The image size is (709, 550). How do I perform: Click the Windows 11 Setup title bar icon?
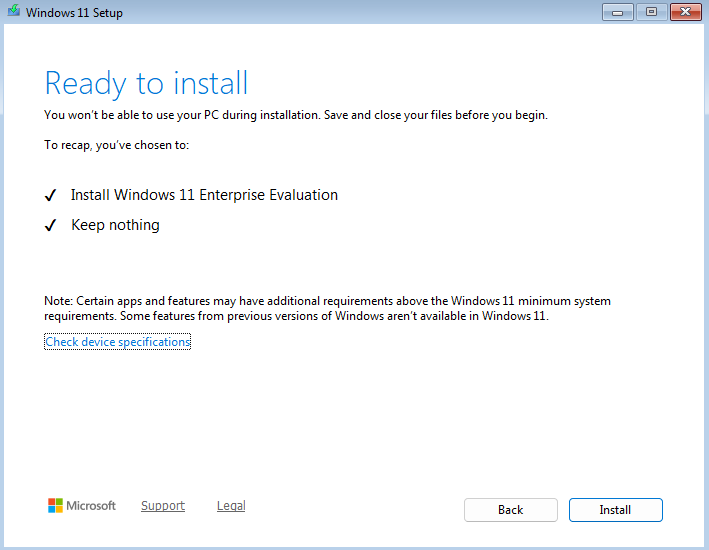click(14, 11)
